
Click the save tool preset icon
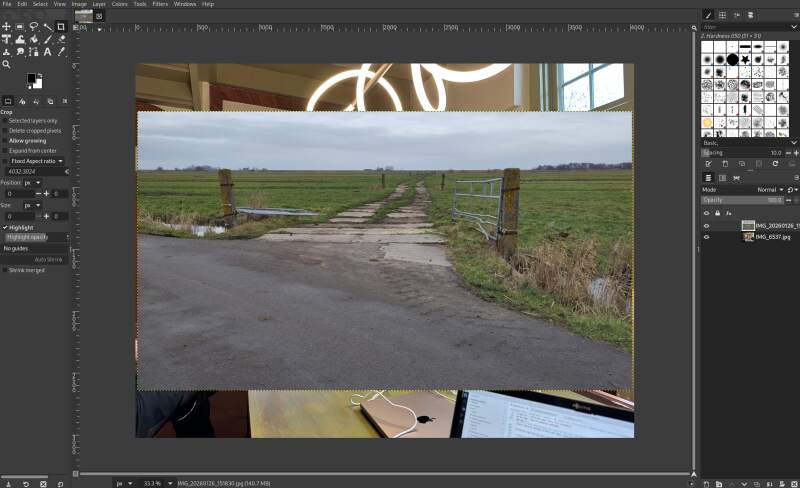click(x=9, y=483)
